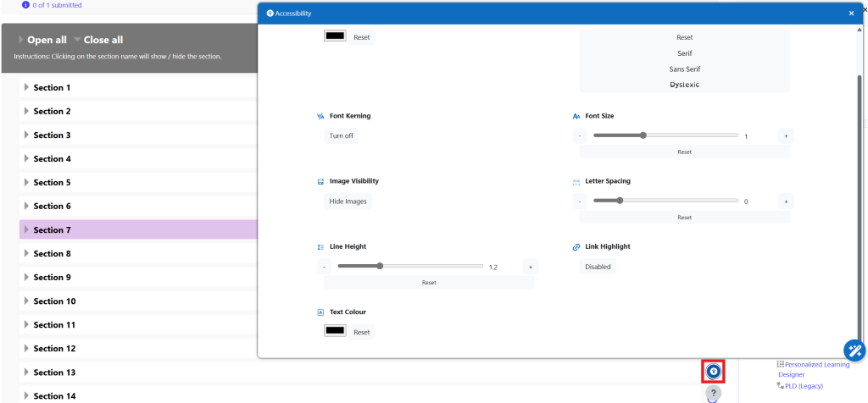
Task: Click the help question mark icon
Action: 714,393
